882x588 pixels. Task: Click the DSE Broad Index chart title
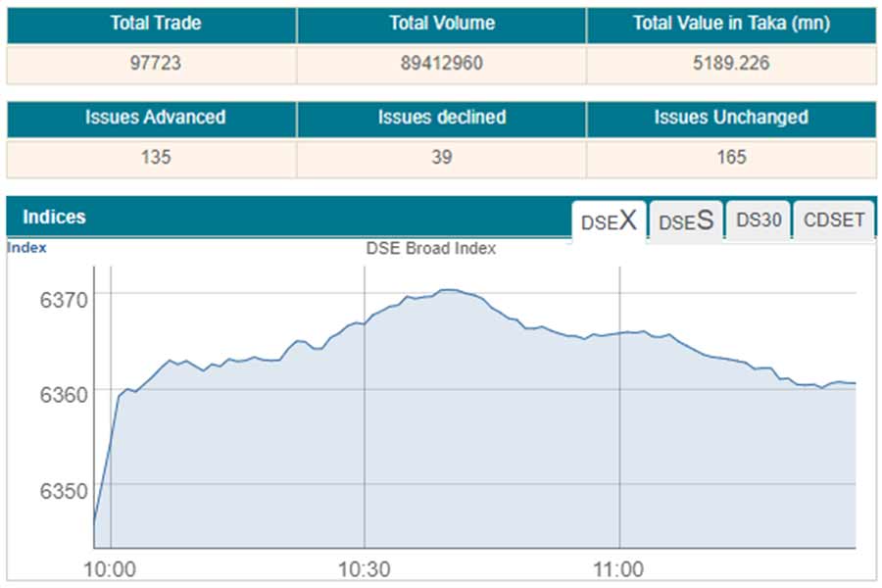coord(431,248)
